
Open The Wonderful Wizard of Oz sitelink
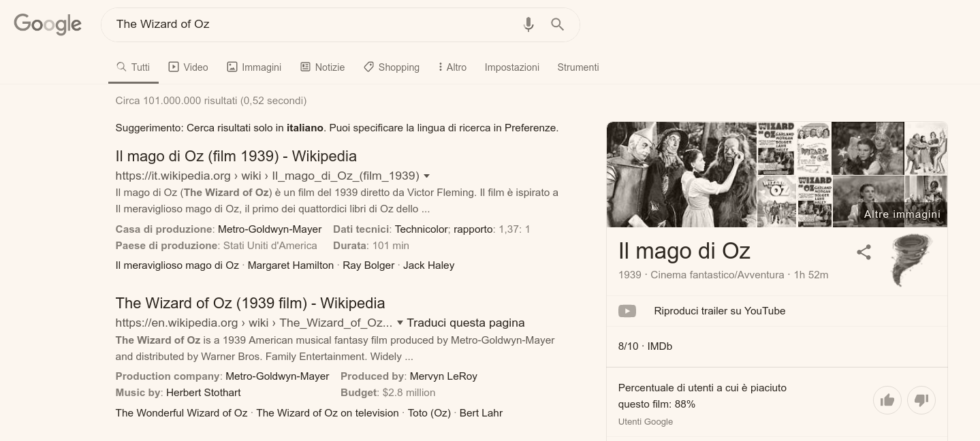pyautogui.click(x=182, y=413)
